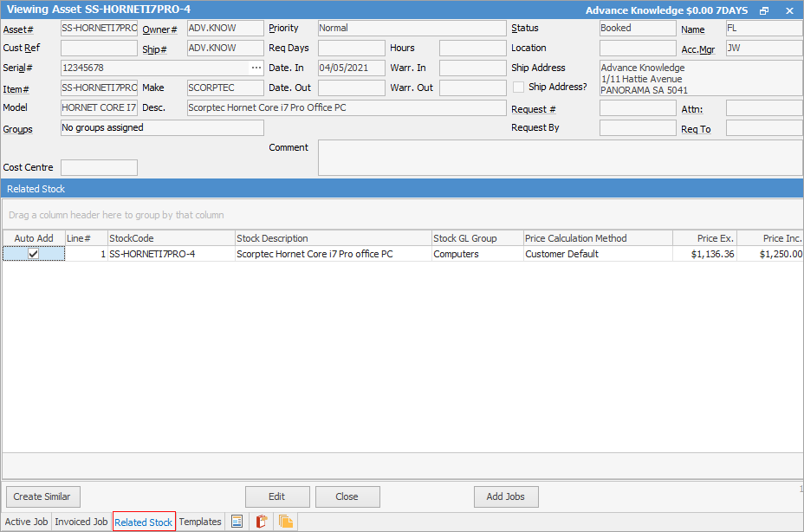Click the Edit button

(277, 496)
